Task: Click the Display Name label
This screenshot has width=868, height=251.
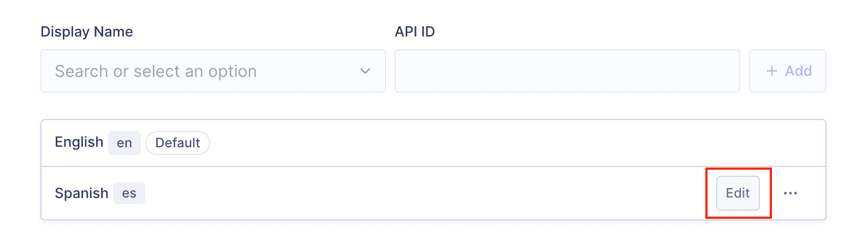Action: (x=87, y=32)
